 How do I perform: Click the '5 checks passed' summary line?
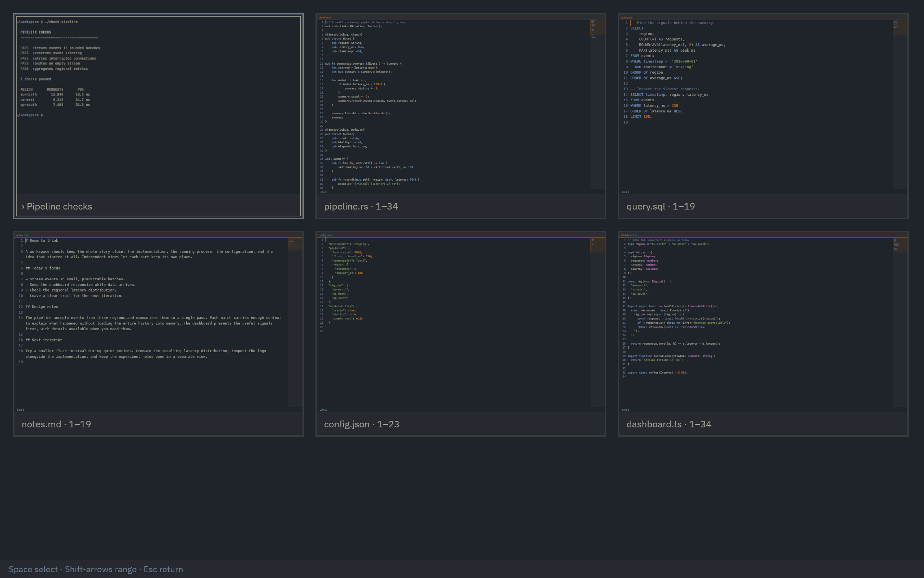click(x=35, y=79)
